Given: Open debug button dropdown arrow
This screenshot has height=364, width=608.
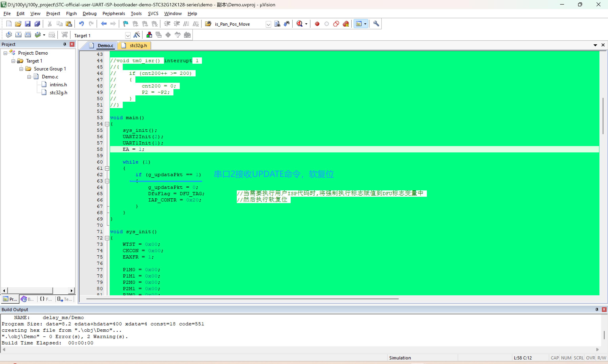Looking at the screenshot, I should [x=306, y=24].
